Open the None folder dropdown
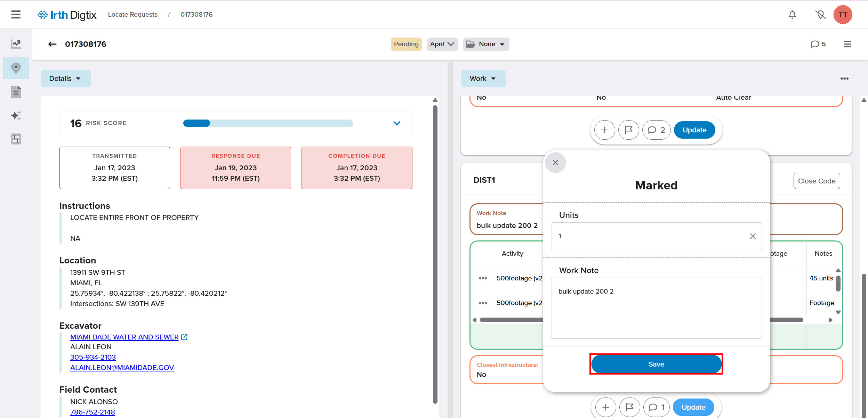The image size is (868, 418). point(486,44)
